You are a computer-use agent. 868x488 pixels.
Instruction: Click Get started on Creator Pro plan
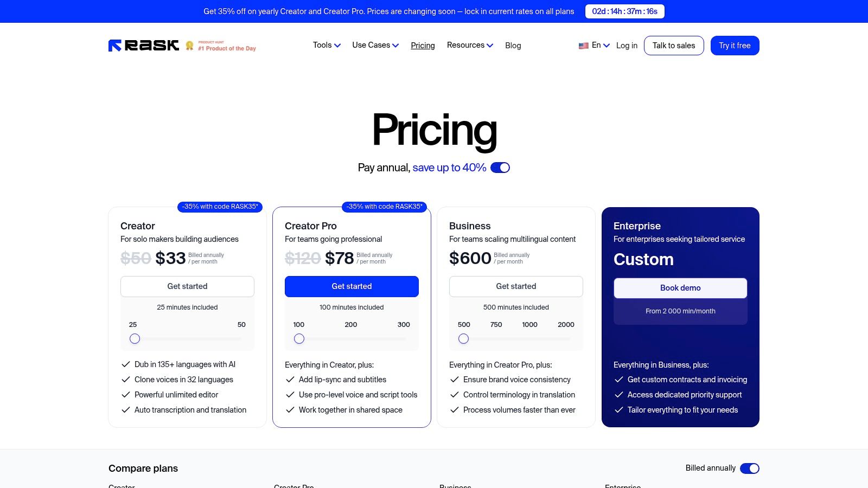coord(352,286)
